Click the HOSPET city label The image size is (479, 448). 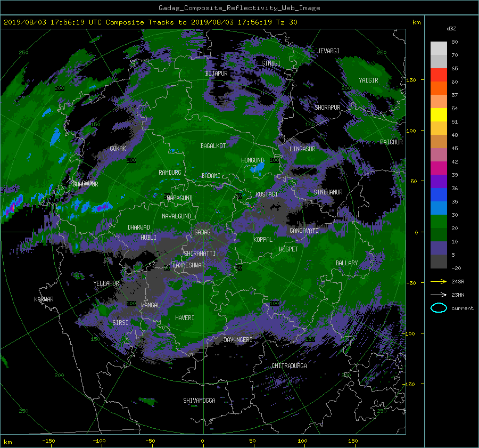point(288,249)
